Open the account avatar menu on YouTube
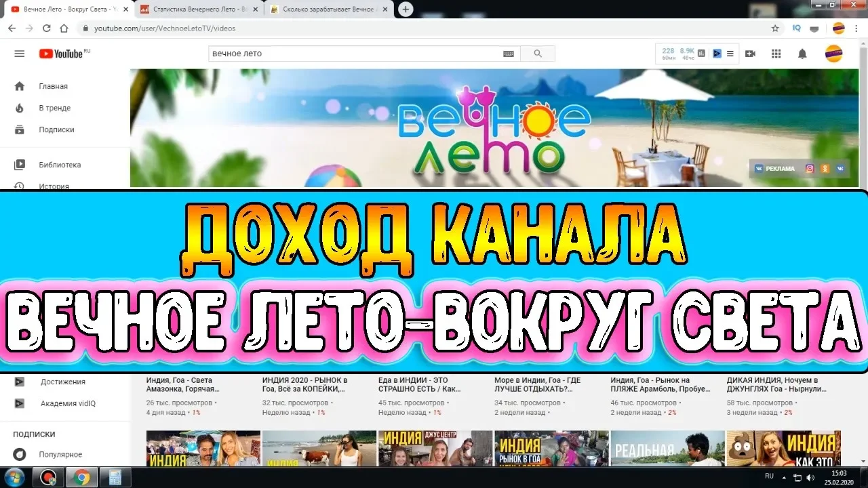Screen dimensions: 868x488 click(833, 54)
